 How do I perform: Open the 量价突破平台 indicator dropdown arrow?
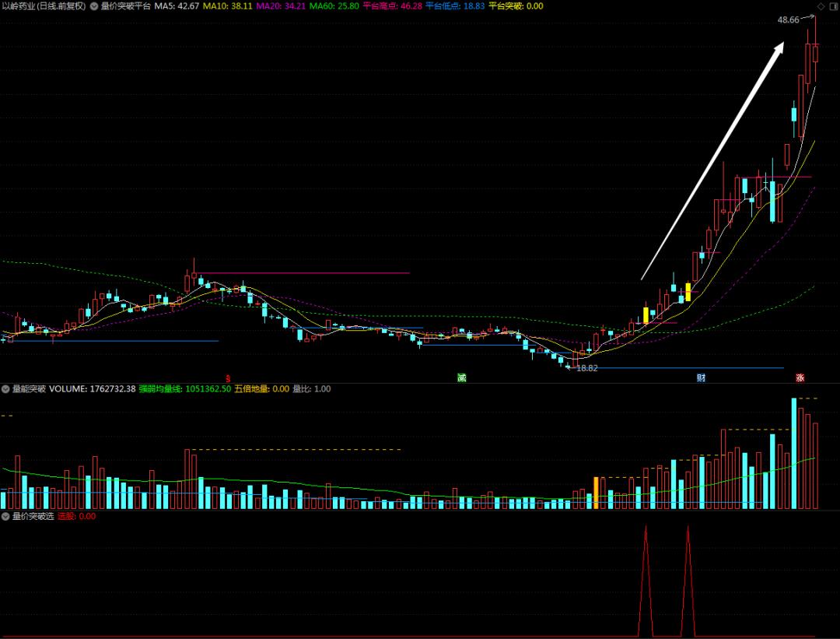coord(94,6)
